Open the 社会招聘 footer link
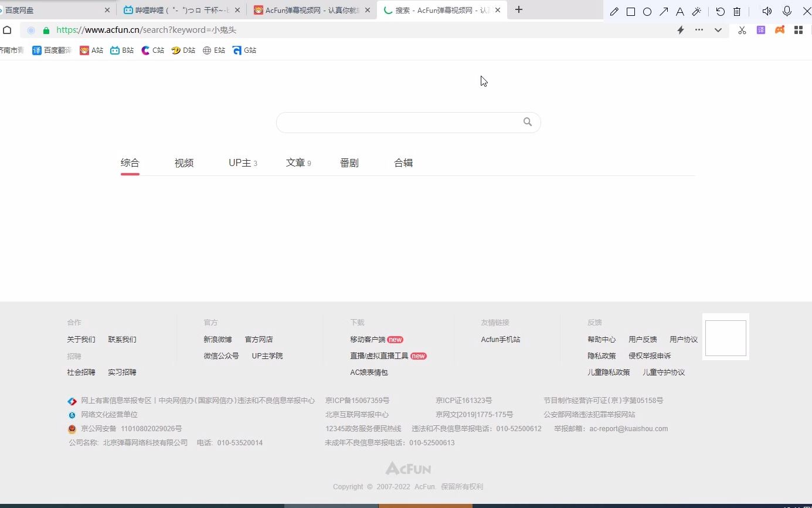812x508 pixels. point(81,372)
